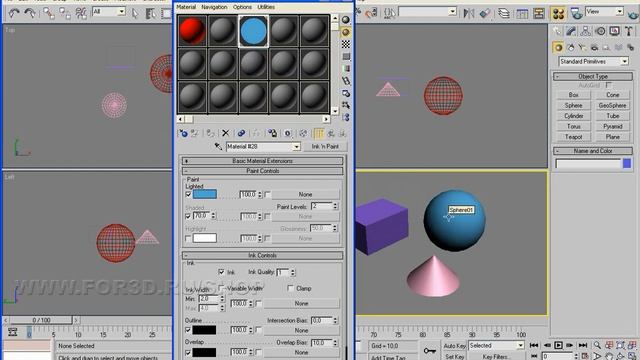Select the Cameras category in Create panel
Image resolution: width=640 pixels, height=360 pixels.
point(594,47)
